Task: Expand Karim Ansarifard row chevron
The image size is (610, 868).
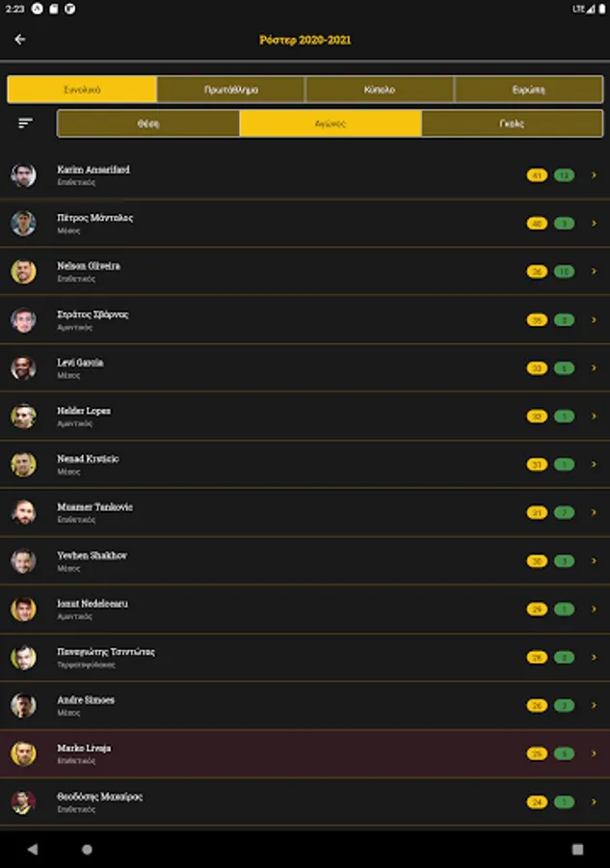Action: 594,175
